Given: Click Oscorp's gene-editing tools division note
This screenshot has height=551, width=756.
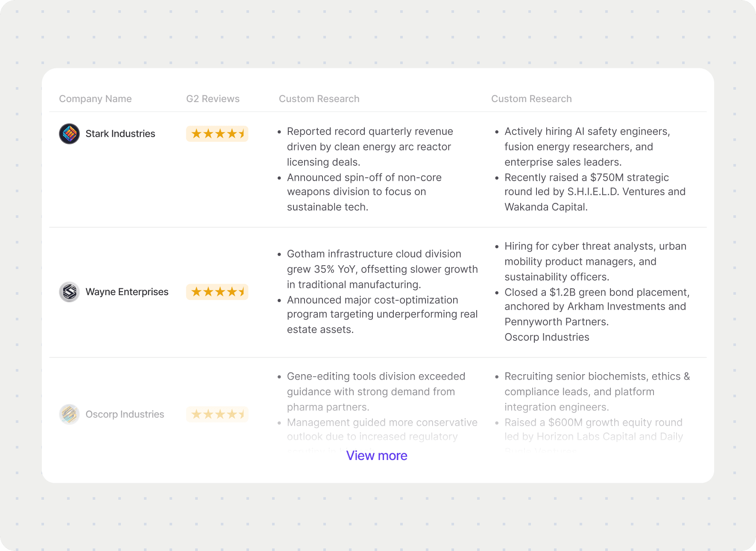Looking at the screenshot, I should (x=376, y=392).
